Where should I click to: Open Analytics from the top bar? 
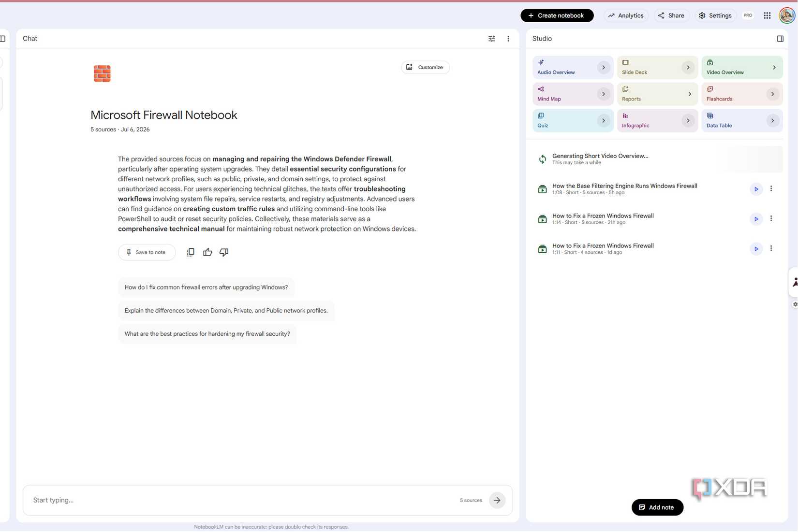(x=626, y=15)
